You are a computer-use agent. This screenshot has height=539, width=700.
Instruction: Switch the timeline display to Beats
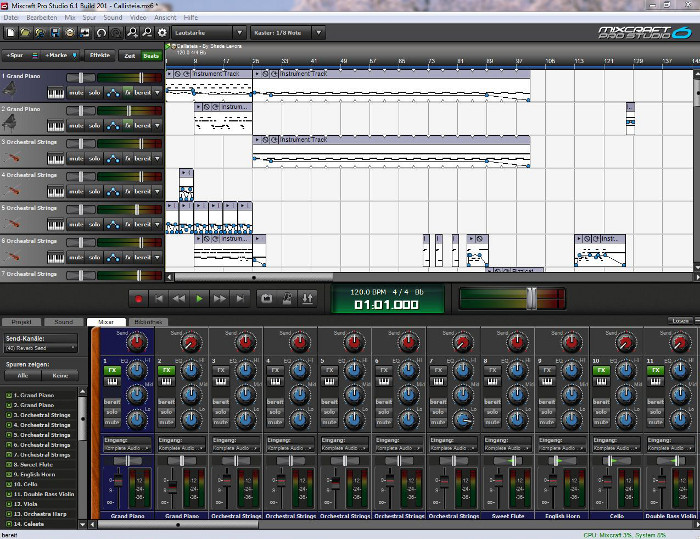(x=151, y=56)
